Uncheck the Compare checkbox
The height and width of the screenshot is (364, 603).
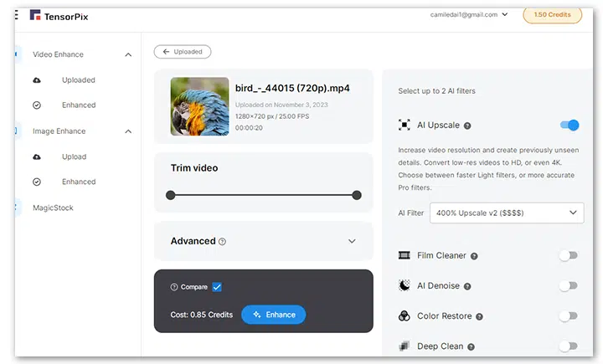[217, 287]
